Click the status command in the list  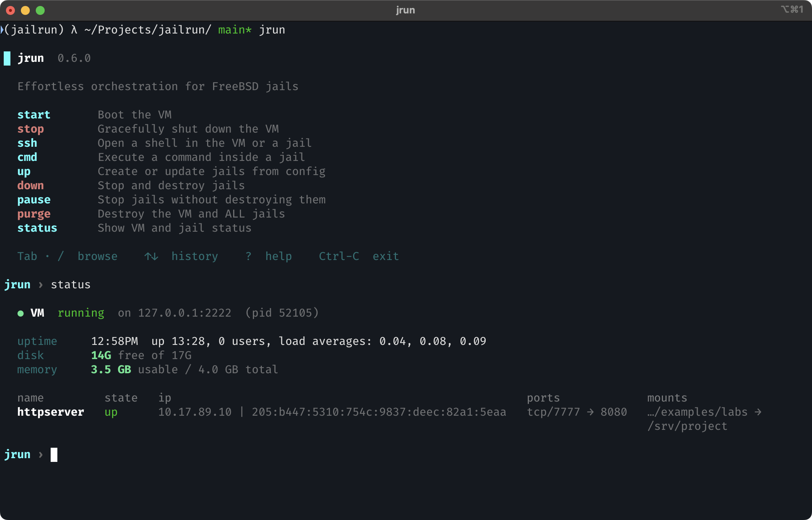point(37,228)
